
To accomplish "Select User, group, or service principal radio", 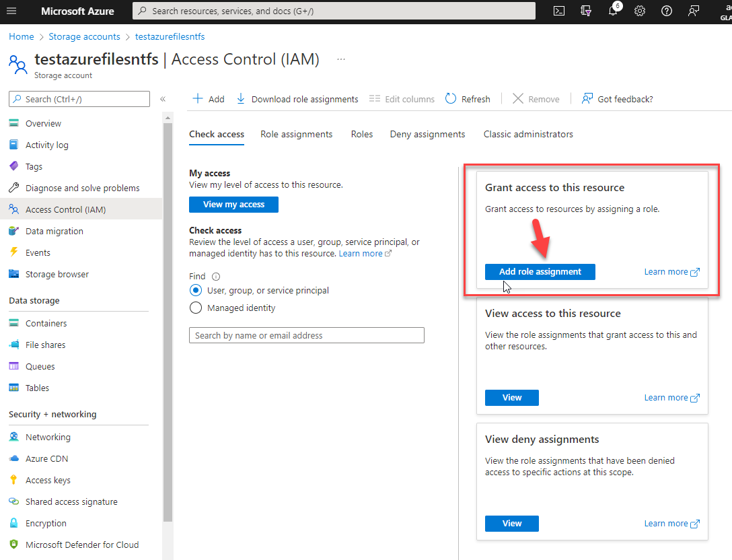I will pos(196,291).
